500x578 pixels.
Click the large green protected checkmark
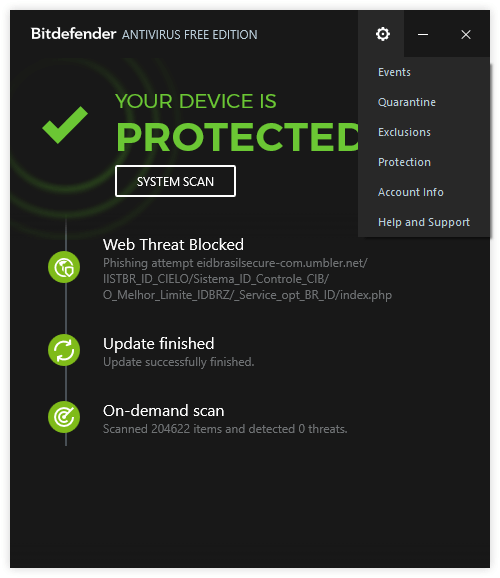point(65,125)
